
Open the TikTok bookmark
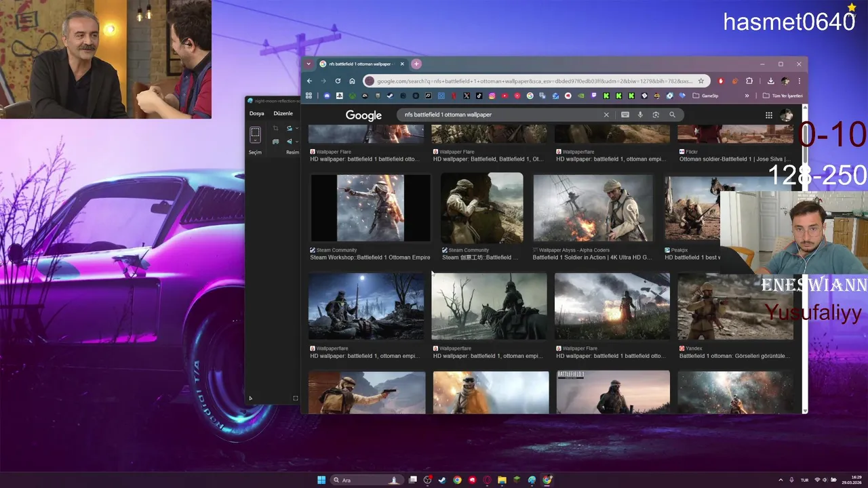[x=479, y=96]
